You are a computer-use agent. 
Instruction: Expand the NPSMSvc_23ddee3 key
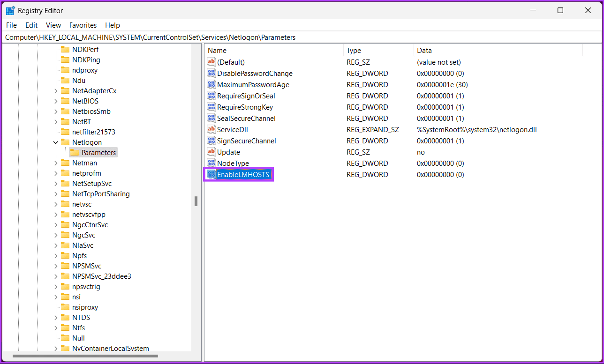click(x=56, y=276)
